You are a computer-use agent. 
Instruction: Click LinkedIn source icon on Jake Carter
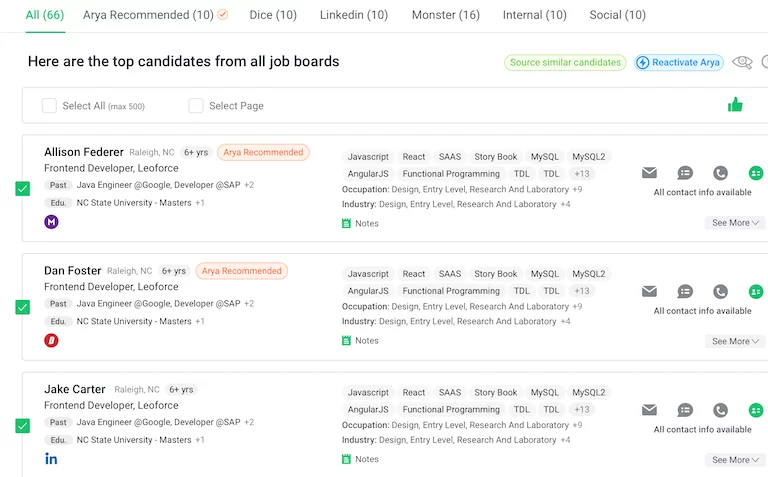pyautogui.click(x=51, y=458)
